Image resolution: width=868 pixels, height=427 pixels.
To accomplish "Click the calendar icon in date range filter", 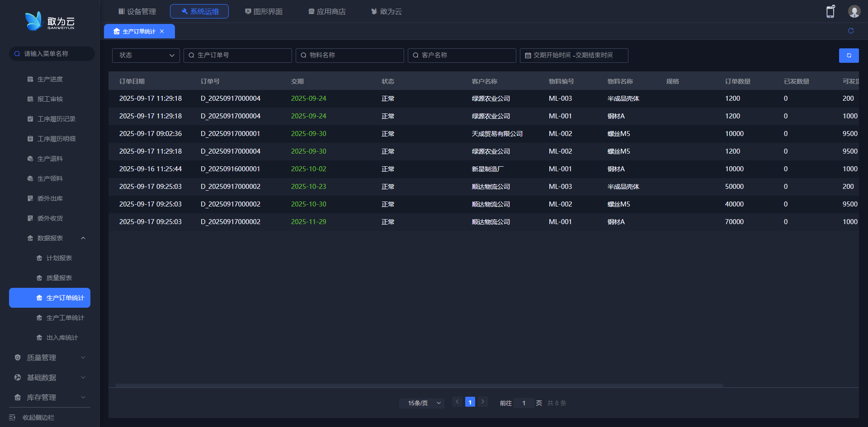I will (x=528, y=56).
